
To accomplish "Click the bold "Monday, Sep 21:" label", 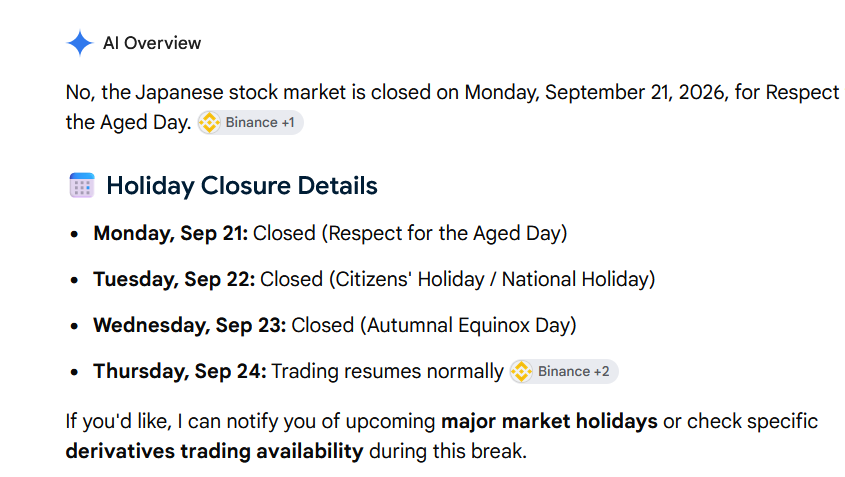I will point(170,233).
